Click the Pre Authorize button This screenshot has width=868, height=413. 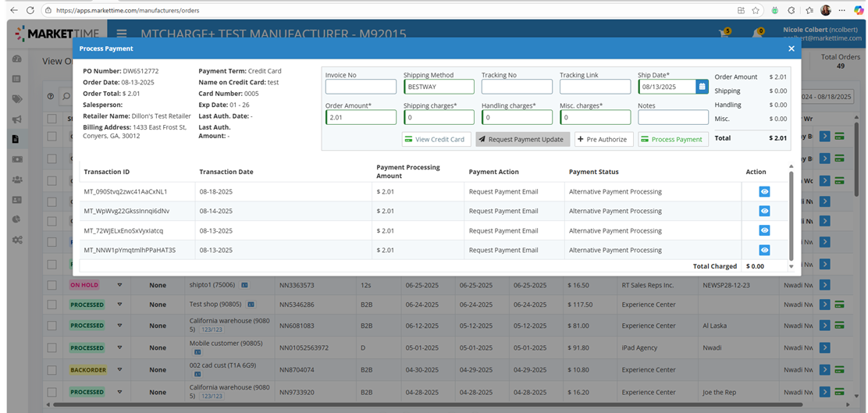coord(604,140)
